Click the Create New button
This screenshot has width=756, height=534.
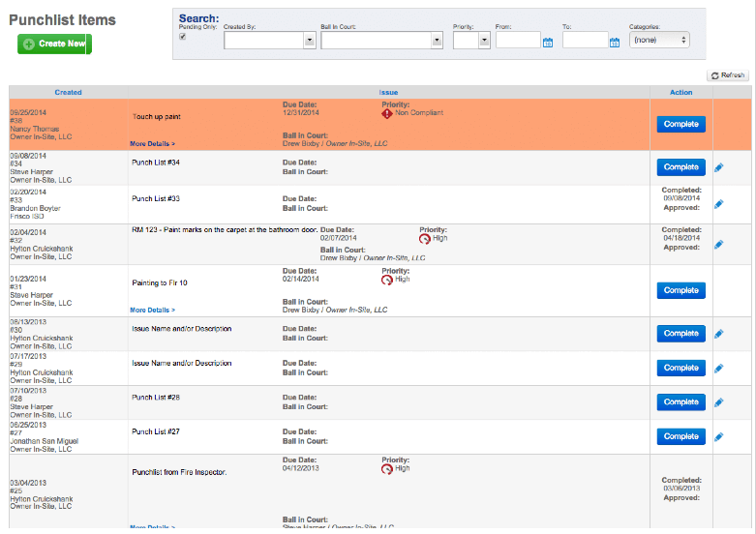coord(54,44)
